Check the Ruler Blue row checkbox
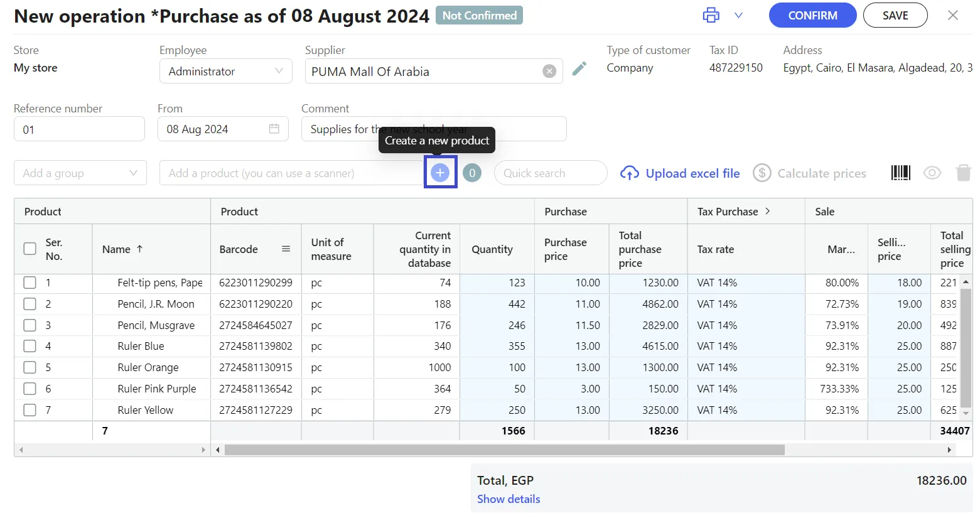This screenshot has height=513, width=980. point(30,346)
